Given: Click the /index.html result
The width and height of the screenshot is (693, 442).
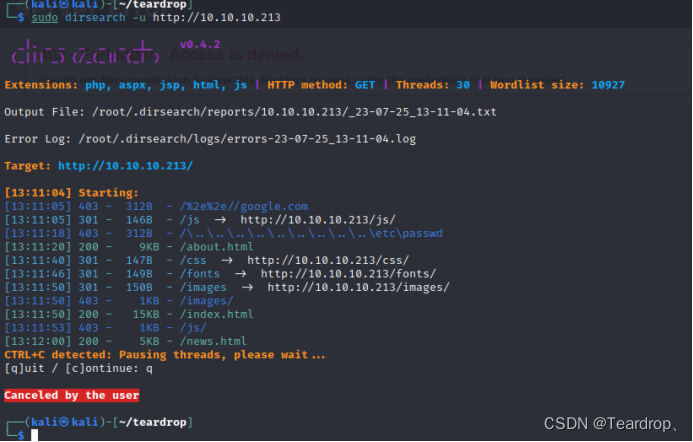Looking at the screenshot, I should click(217, 314).
